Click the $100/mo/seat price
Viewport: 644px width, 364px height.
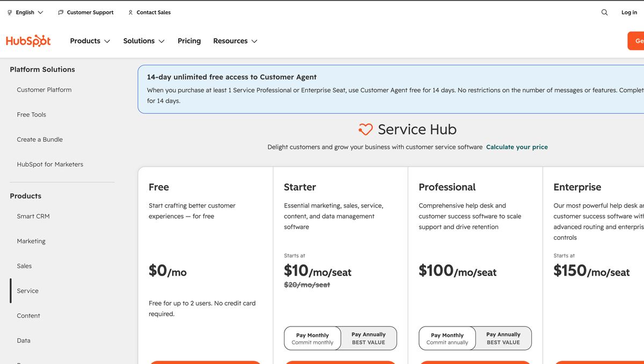pyautogui.click(x=458, y=270)
